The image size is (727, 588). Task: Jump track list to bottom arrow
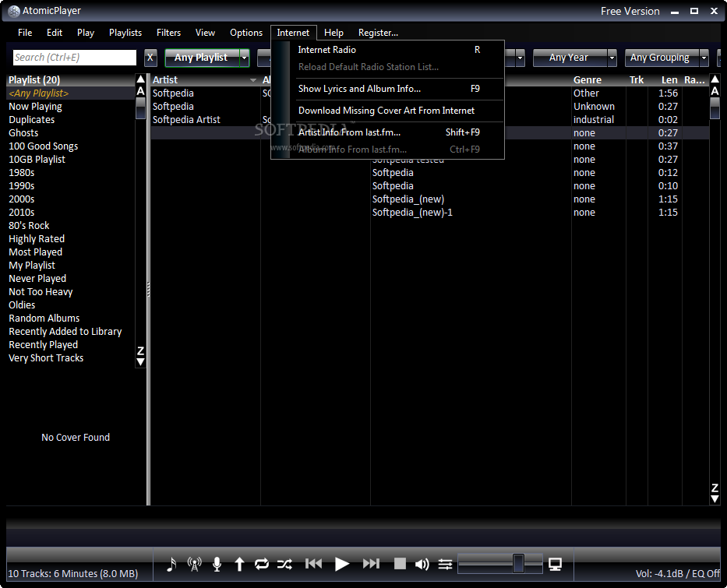(x=715, y=499)
